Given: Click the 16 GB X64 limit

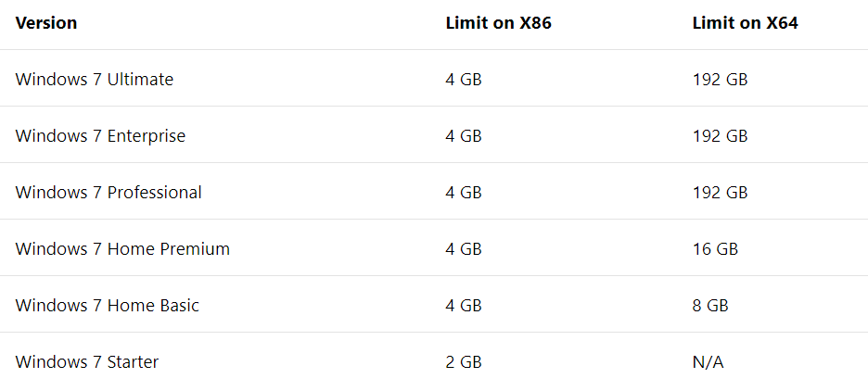Looking at the screenshot, I should [x=716, y=248].
